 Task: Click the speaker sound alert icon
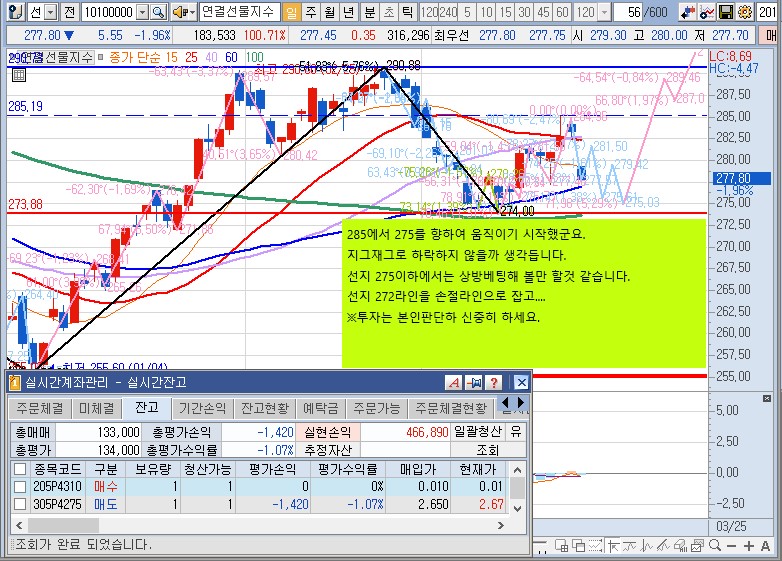(x=180, y=12)
